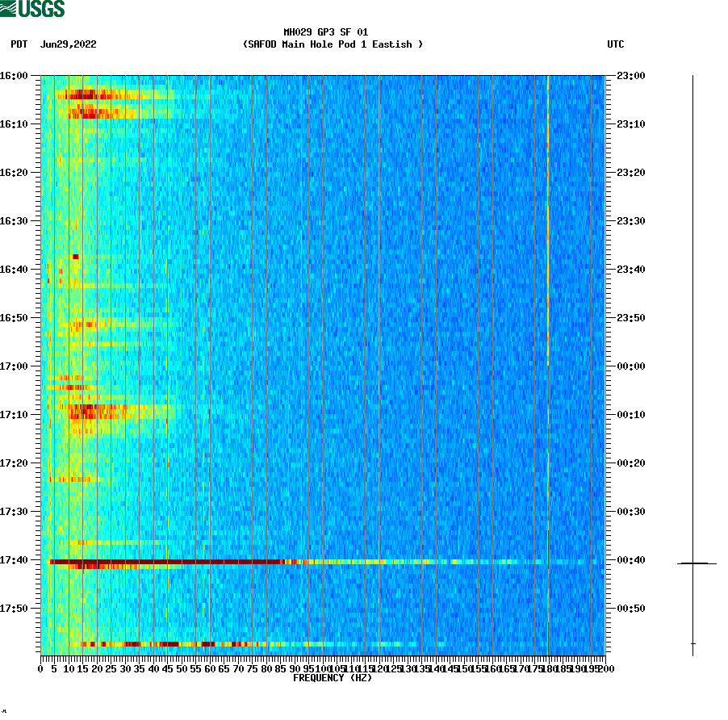The image size is (728, 720).
Task: Click the vertical seismogram trace line
Action: 692,323
